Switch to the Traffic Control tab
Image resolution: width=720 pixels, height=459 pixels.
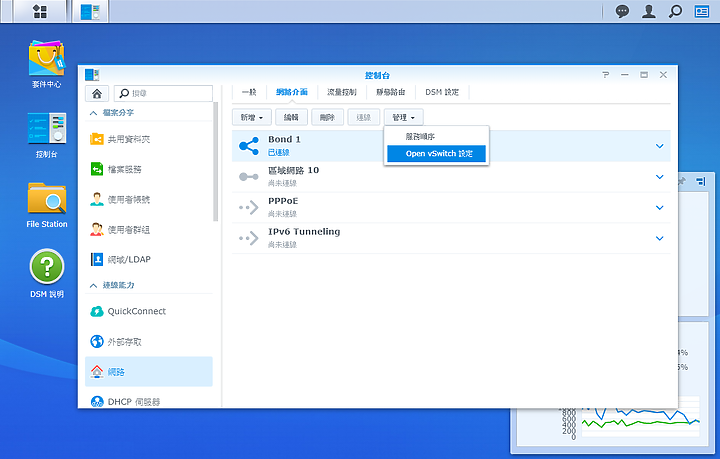pos(342,92)
